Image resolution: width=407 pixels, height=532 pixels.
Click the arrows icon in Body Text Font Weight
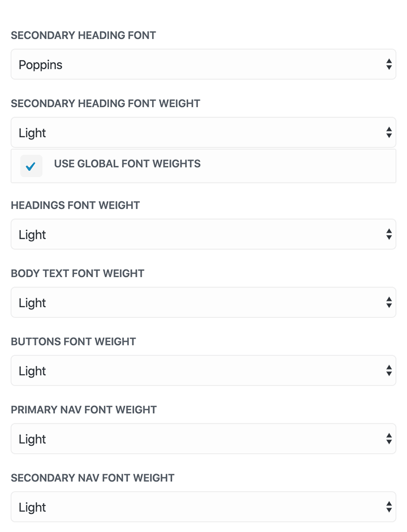point(389,302)
